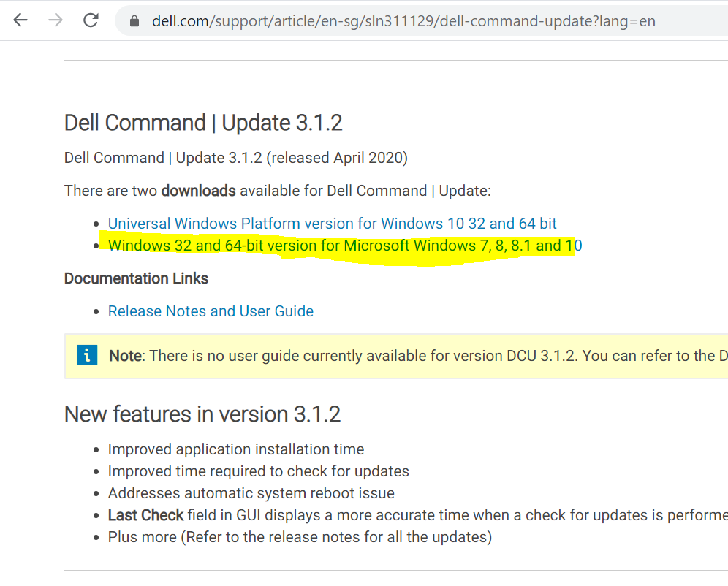Click the "released April 2020" line

click(x=235, y=158)
